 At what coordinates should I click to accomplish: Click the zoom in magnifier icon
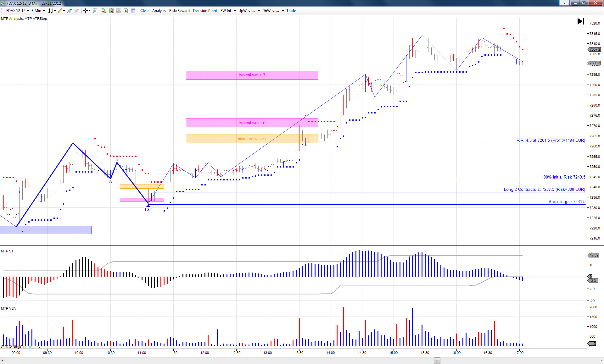70,11
